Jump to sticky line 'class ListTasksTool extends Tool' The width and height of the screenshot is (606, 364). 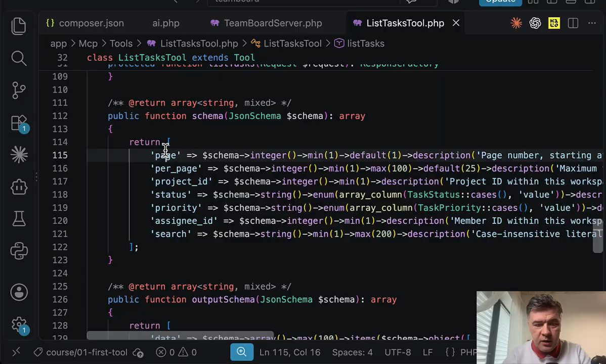171,58
